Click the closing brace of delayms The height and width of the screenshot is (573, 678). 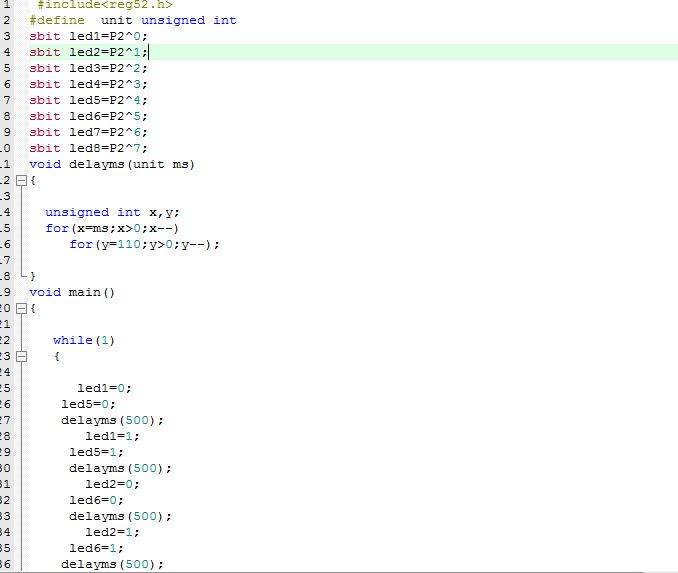click(33, 276)
